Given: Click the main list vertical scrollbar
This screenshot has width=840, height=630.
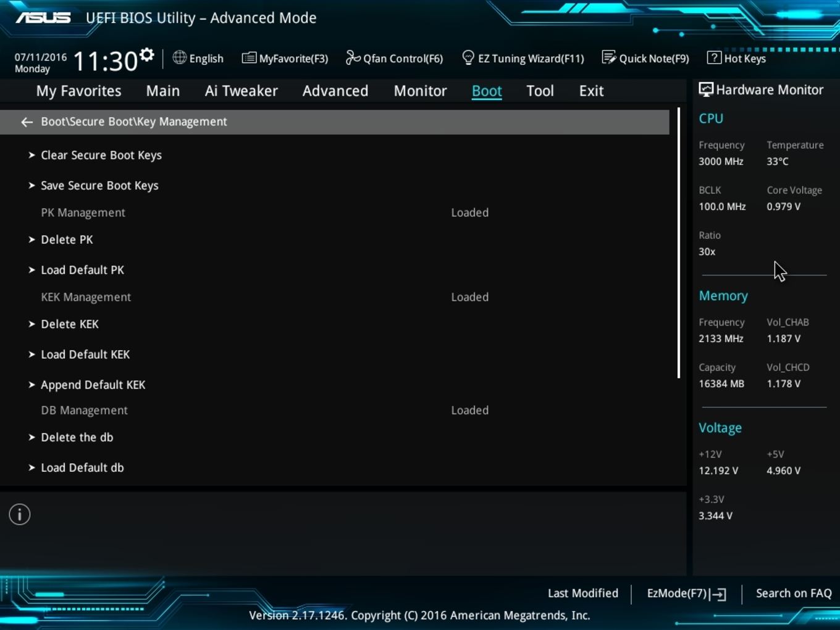Looking at the screenshot, I should [678, 243].
